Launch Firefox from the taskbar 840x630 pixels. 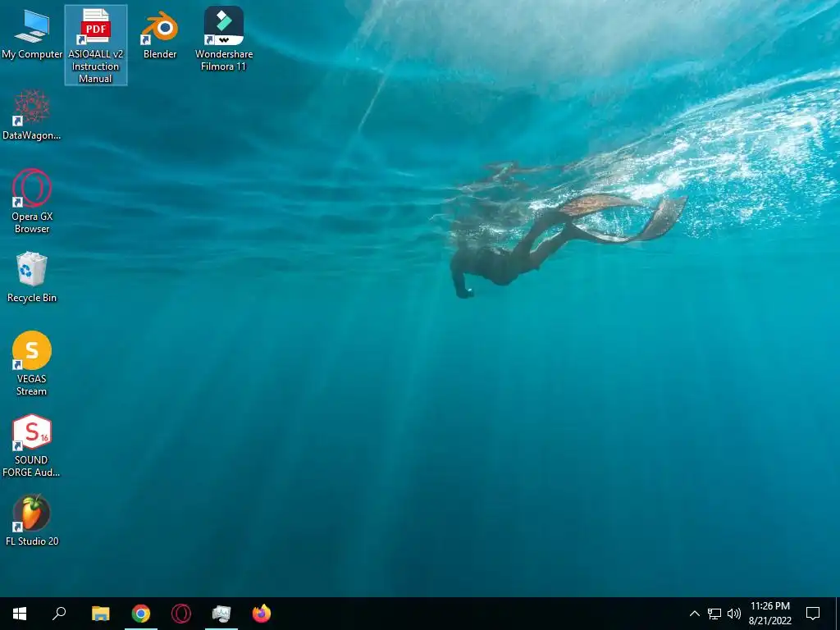262,614
